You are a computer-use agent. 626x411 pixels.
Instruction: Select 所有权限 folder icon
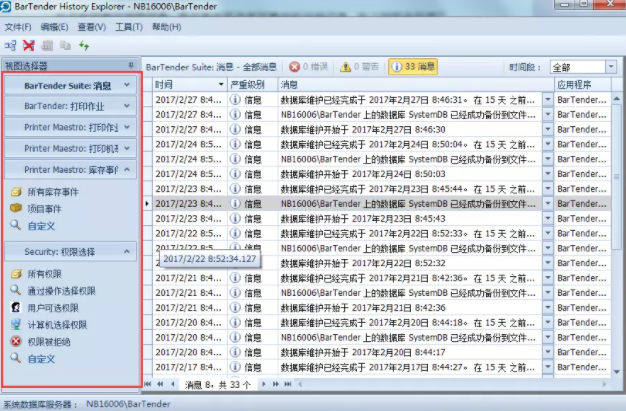point(16,274)
